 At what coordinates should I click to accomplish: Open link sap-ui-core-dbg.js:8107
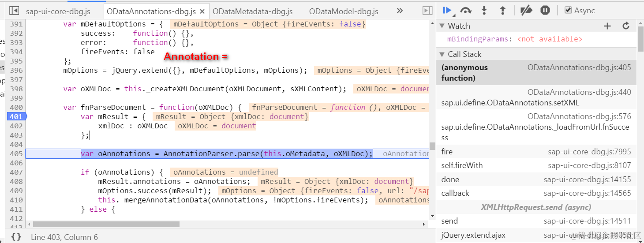coord(589,165)
